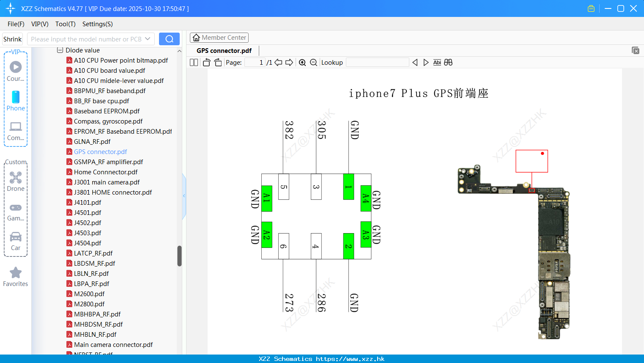
Task: Open LATCP_RF.pdf
Action: point(93,253)
